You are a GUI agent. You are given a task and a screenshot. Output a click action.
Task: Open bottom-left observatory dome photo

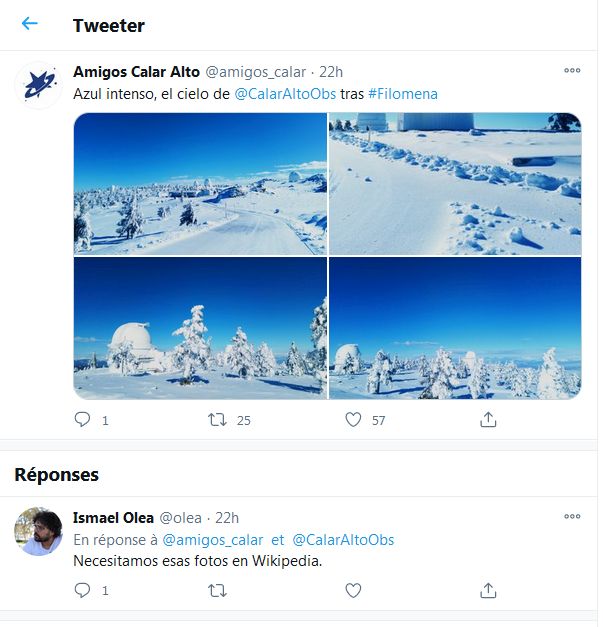pos(200,328)
